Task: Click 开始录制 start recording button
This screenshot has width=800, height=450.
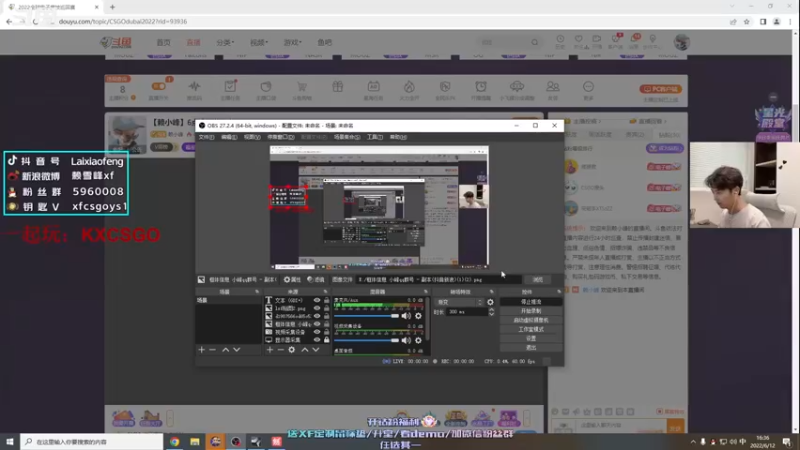Action: (x=531, y=311)
